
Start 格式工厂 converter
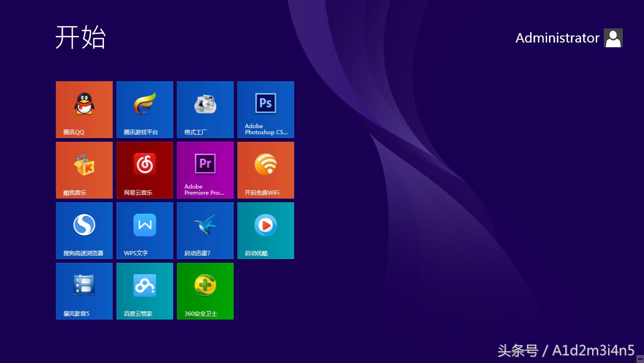[x=205, y=109]
